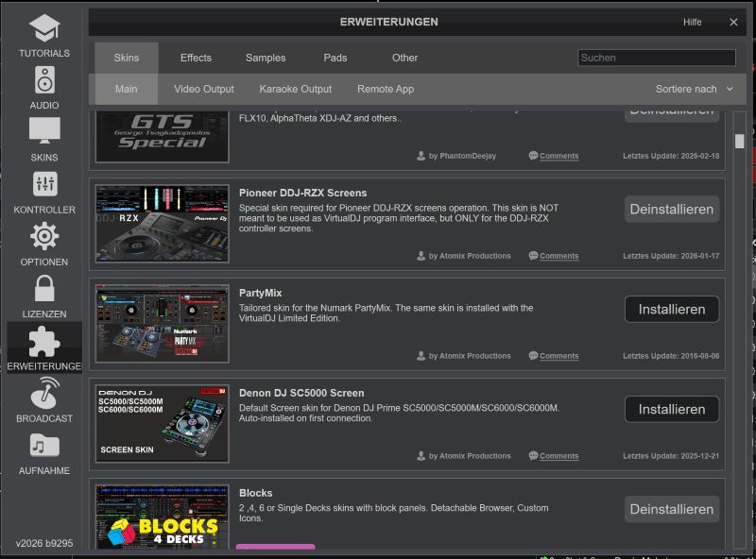Open the Skins monitor icon
Image resolution: width=756 pixels, height=559 pixels.
pyautogui.click(x=43, y=132)
